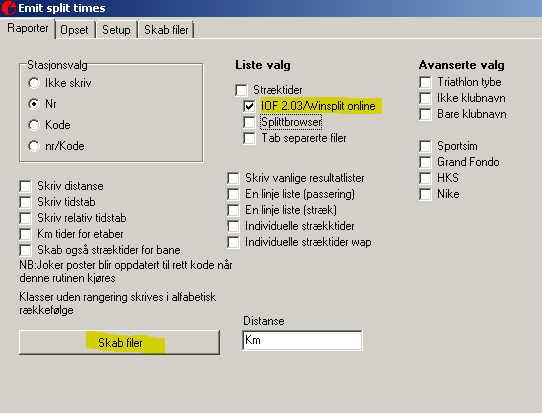The height and width of the screenshot is (413, 542).
Task: Open the Setup tab
Action: [x=116, y=30]
